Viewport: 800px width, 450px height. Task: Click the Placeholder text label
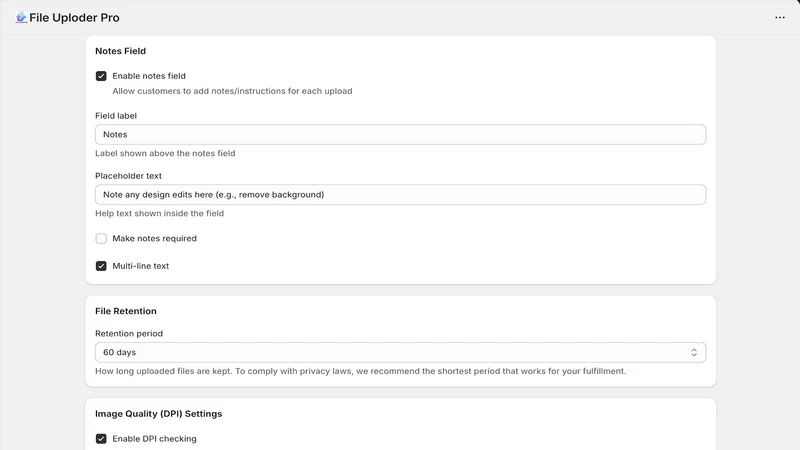(128, 176)
